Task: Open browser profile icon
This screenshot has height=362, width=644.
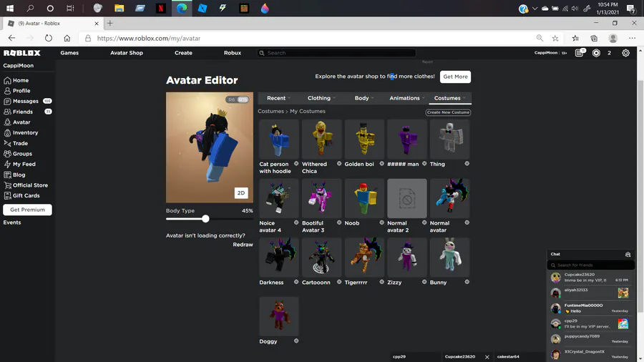Action: (613, 38)
